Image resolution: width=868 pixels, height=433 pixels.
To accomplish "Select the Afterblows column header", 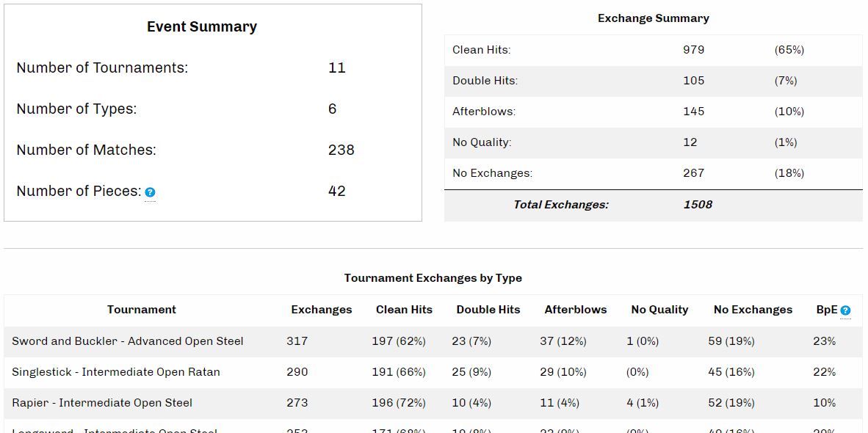I will [x=576, y=310].
